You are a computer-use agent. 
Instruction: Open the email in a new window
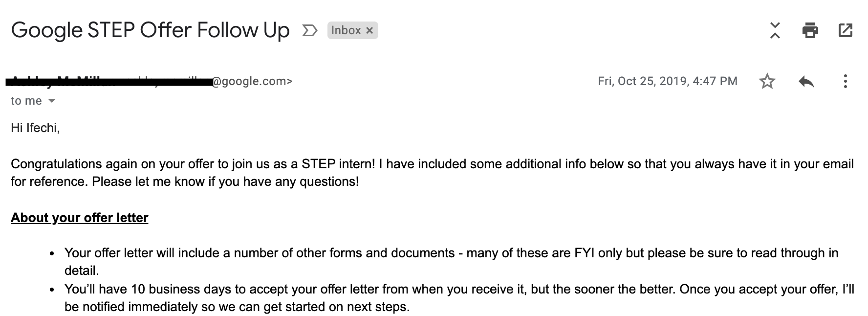(x=846, y=30)
